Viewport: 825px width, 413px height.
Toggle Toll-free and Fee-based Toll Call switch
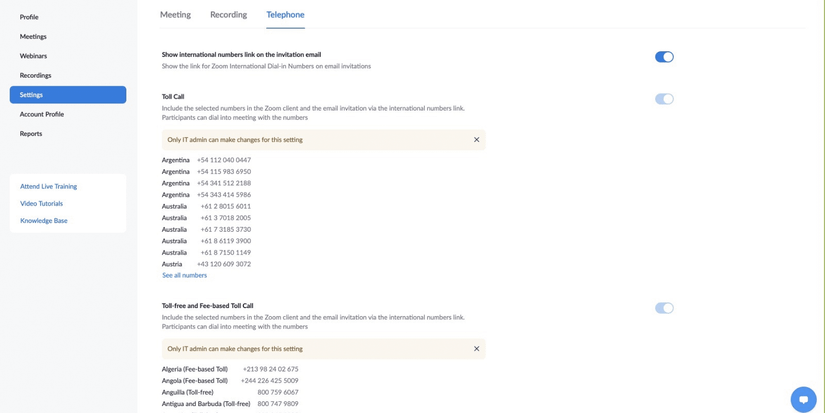tap(664, 308)
